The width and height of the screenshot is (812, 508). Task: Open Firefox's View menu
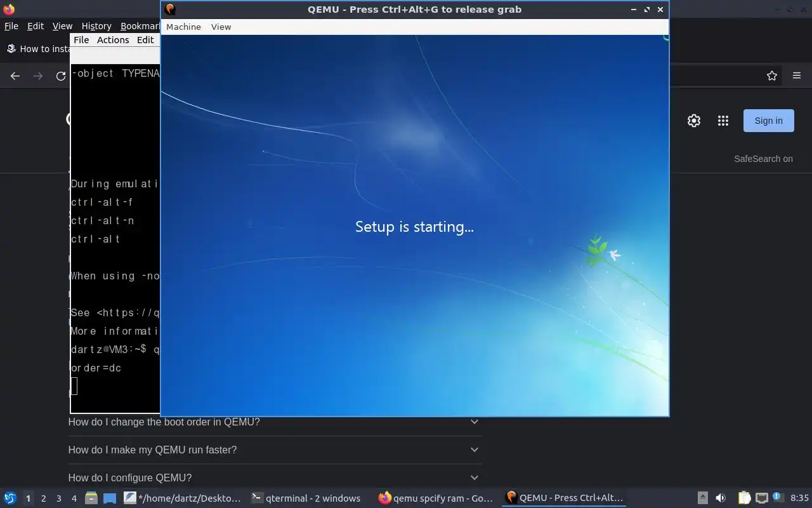(62, 26)
